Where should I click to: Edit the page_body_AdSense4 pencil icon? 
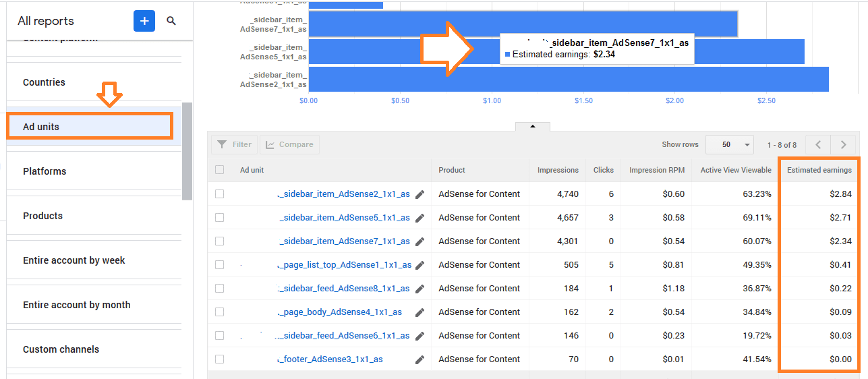coord(420,312)
